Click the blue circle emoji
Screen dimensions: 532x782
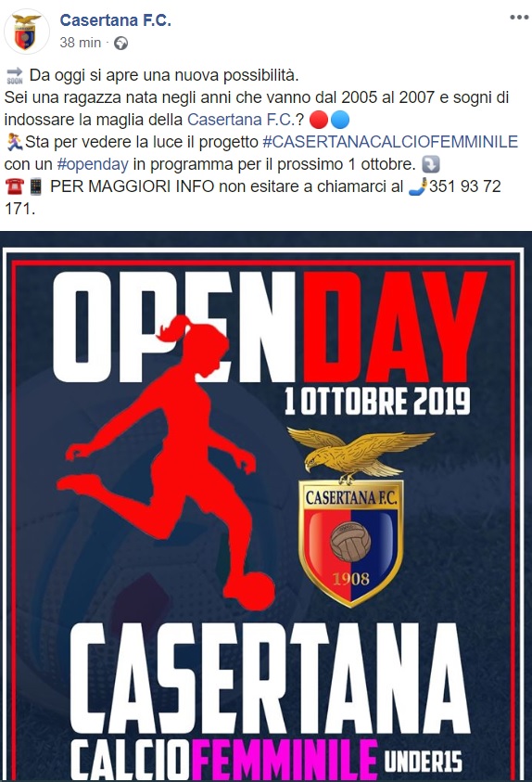tap(340, 120)
